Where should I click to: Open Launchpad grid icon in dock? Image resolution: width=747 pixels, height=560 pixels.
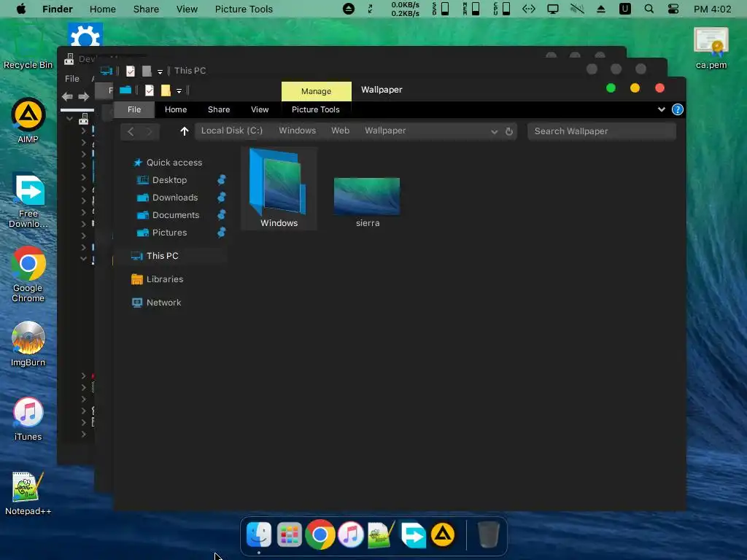(x=289, y=534)
